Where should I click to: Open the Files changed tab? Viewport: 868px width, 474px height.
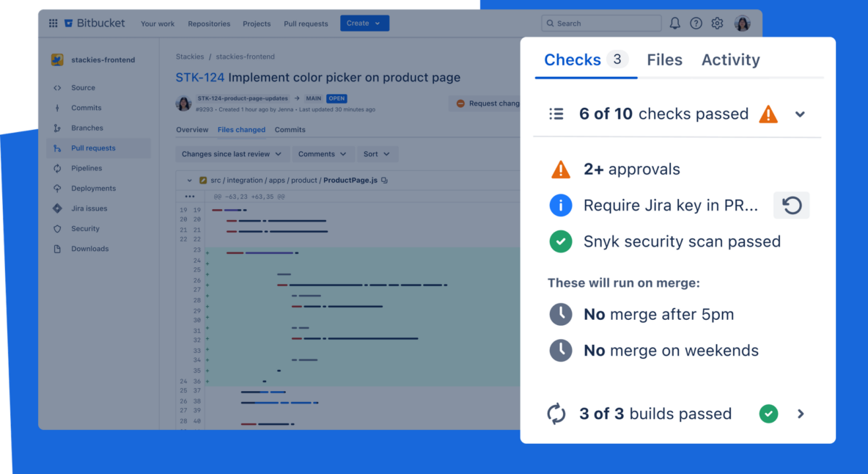pos(241,130)
